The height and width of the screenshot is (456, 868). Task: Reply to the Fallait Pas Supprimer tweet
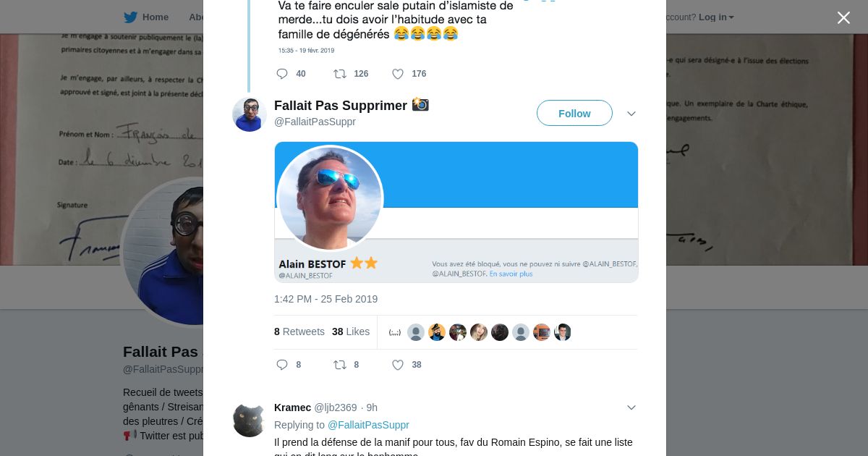click(x=282, y=365)
